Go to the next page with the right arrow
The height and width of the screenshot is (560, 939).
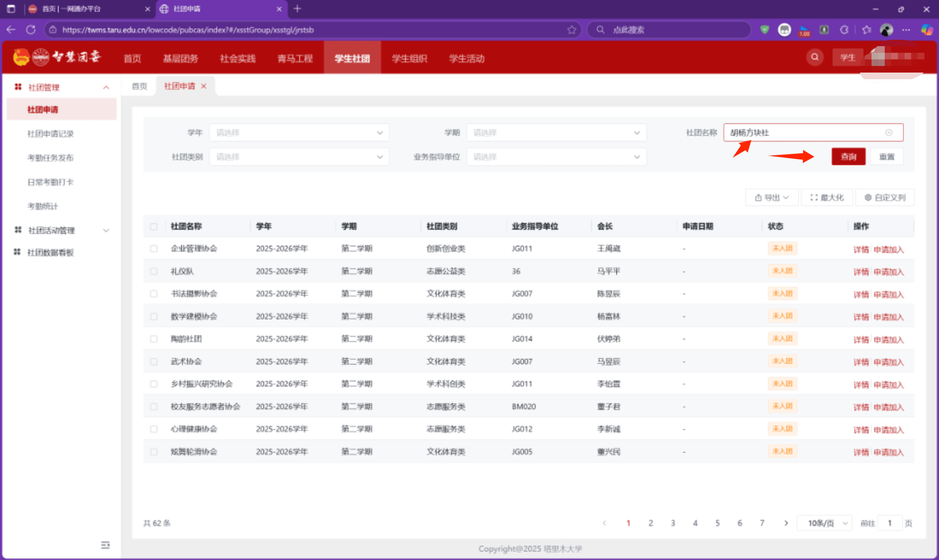(786, 523)
